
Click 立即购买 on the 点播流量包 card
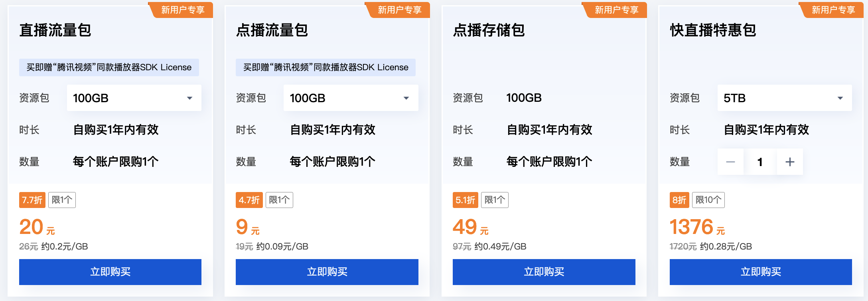[327, 272]
